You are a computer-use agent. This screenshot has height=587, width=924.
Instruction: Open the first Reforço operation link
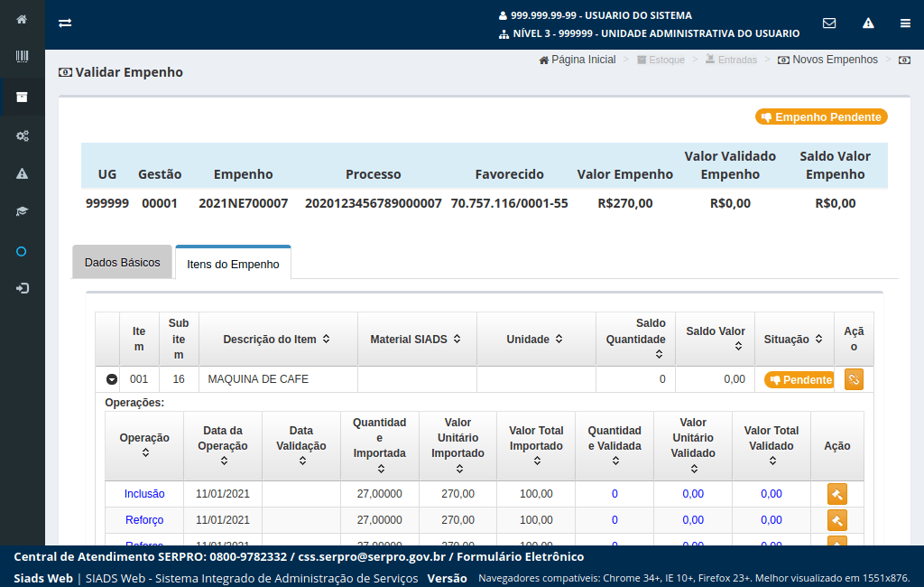click(144, 520)
